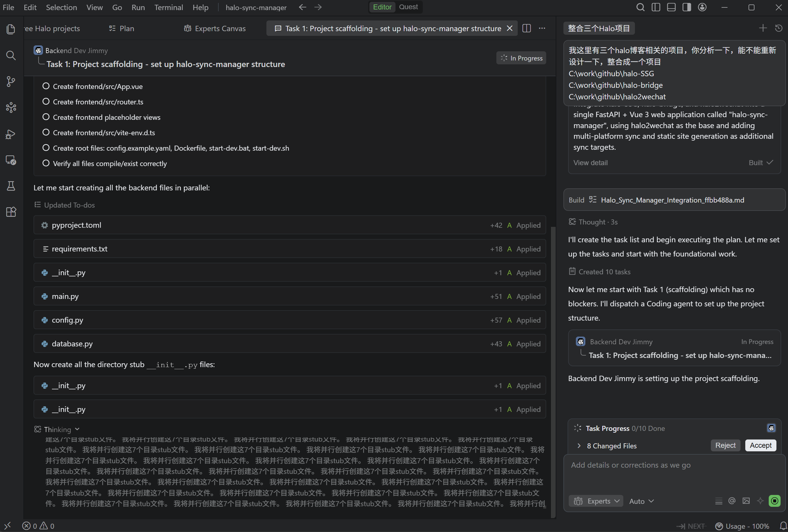Expand the Updated To-dos section
Viewport: 788px width, 532px height.
[x=64, y=205]
